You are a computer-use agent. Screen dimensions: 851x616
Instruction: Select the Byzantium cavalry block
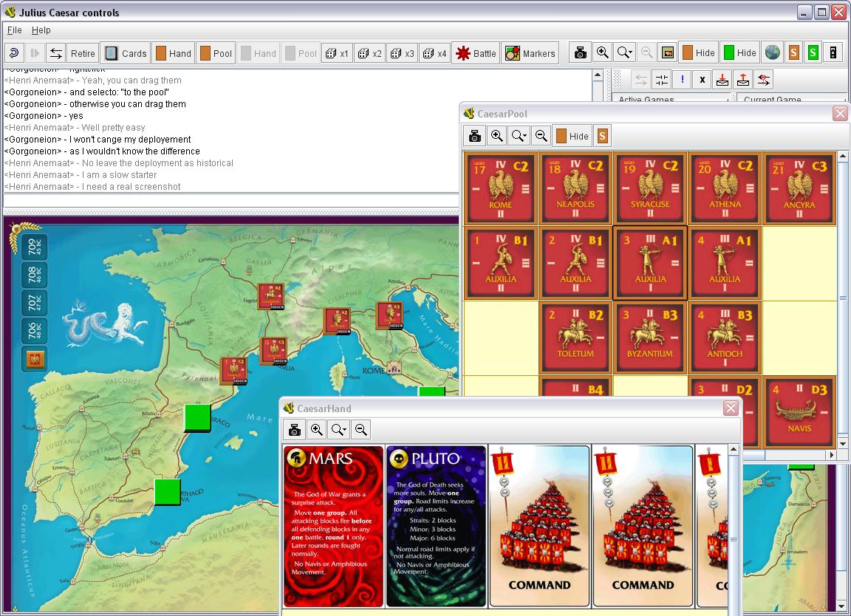tap(650, 338)
